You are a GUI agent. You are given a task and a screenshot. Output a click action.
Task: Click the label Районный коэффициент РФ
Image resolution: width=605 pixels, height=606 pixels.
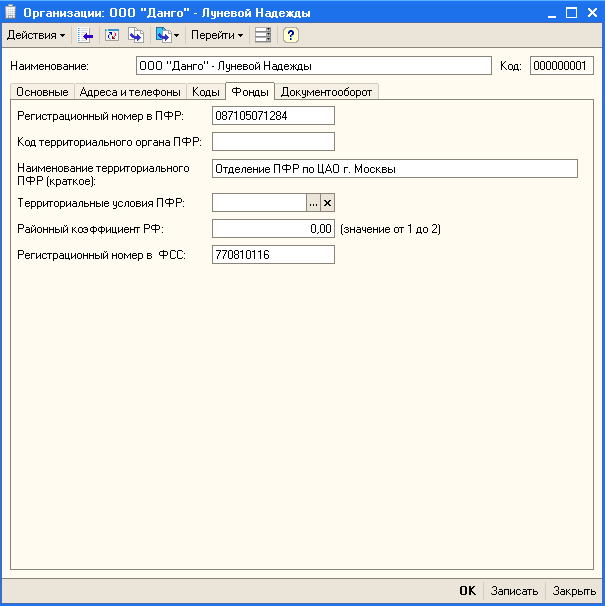click(90, 229)
